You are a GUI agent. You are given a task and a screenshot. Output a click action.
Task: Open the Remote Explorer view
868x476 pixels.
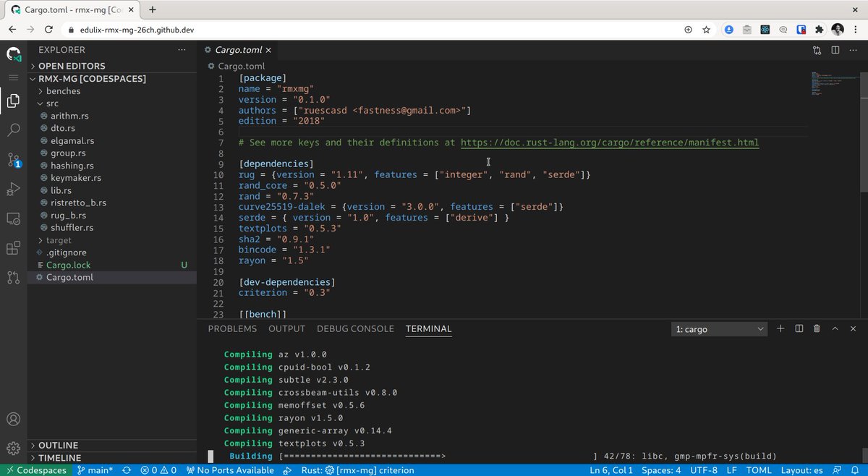(13, 218)
